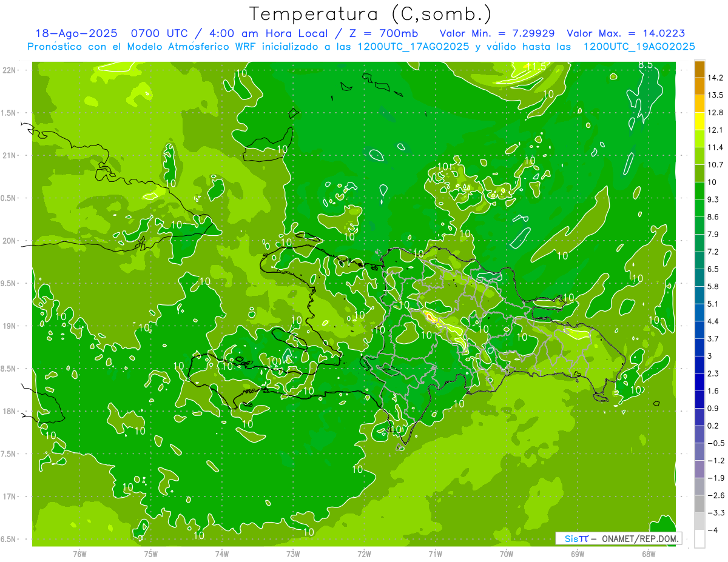Click the '-4' color scale label
This screenshot has width=728, height=562.
click(712, 530)
